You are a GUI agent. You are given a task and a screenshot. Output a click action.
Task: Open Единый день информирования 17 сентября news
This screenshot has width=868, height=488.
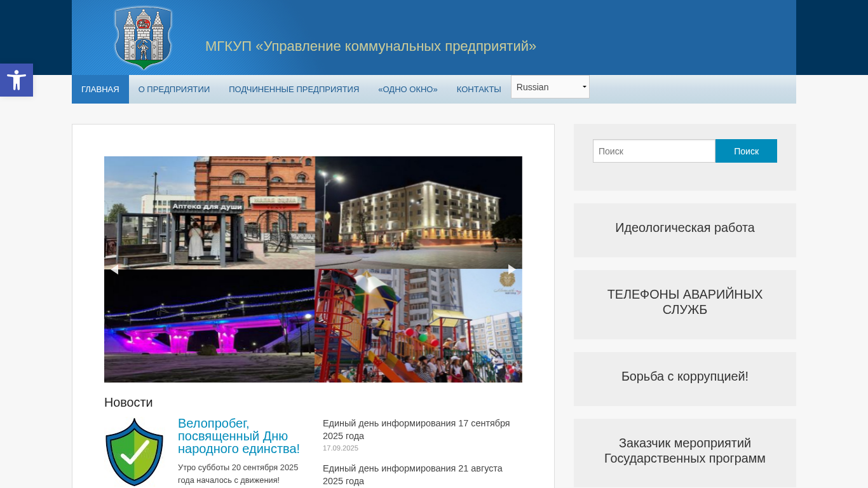click(x=416, y=430)
